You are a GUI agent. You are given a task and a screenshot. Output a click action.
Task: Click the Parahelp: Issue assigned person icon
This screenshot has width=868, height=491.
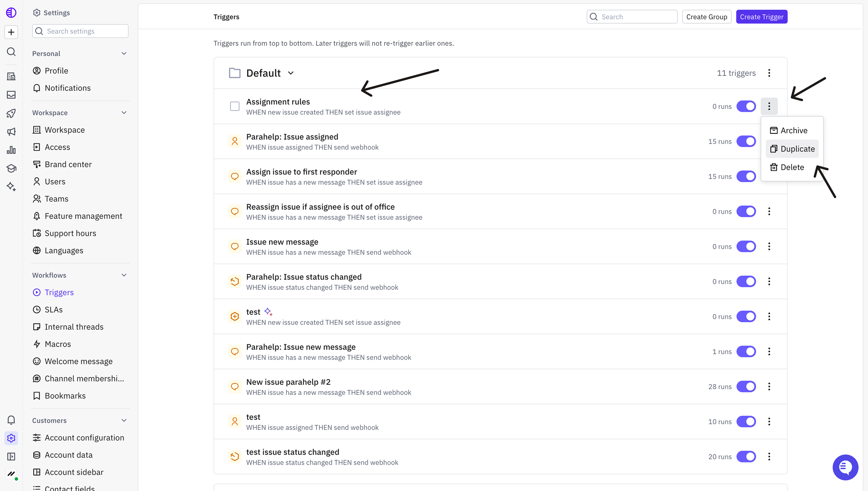point(235,141)
